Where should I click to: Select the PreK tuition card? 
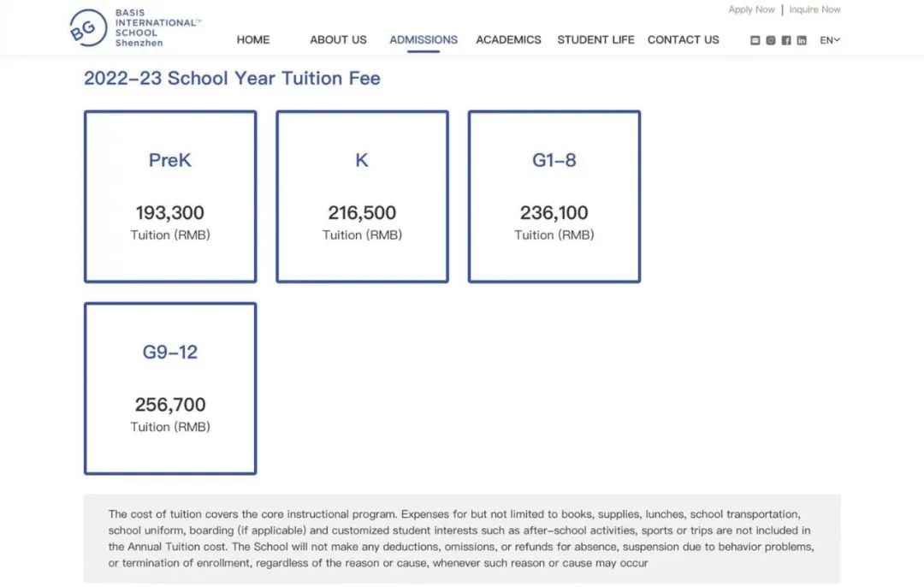[170, 197]
